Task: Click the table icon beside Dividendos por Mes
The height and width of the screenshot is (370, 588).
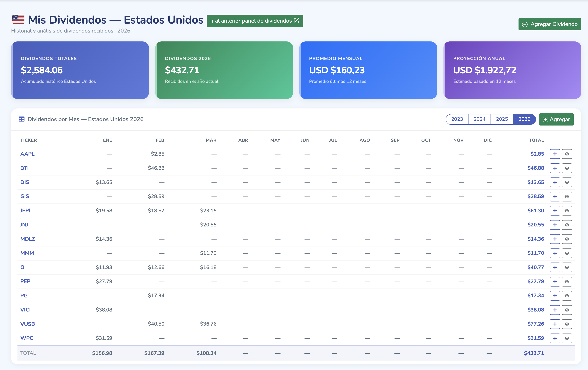Action: tap(21, 119)
